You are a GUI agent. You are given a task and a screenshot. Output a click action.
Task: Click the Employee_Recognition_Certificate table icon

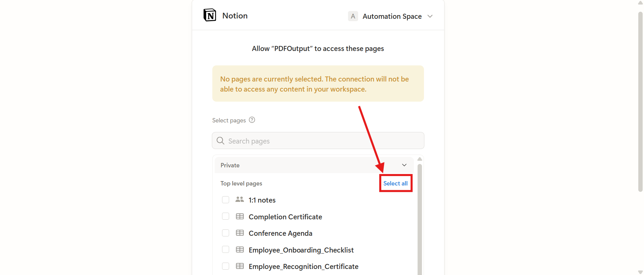[x=240, y=266]
